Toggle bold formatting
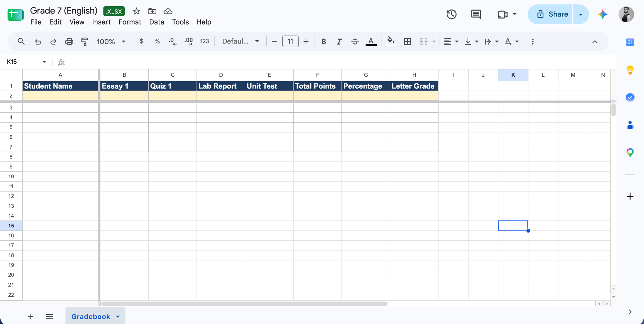644x324 pixels. (324, 42)
